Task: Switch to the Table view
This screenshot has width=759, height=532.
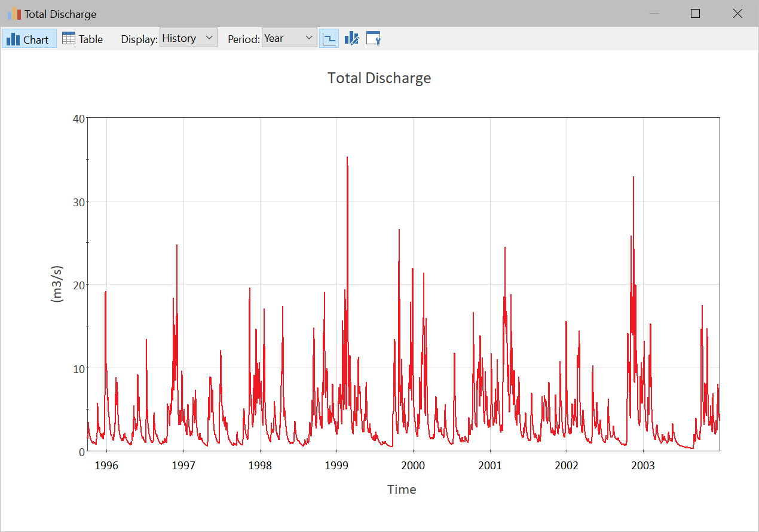Action: pos(82,39)
